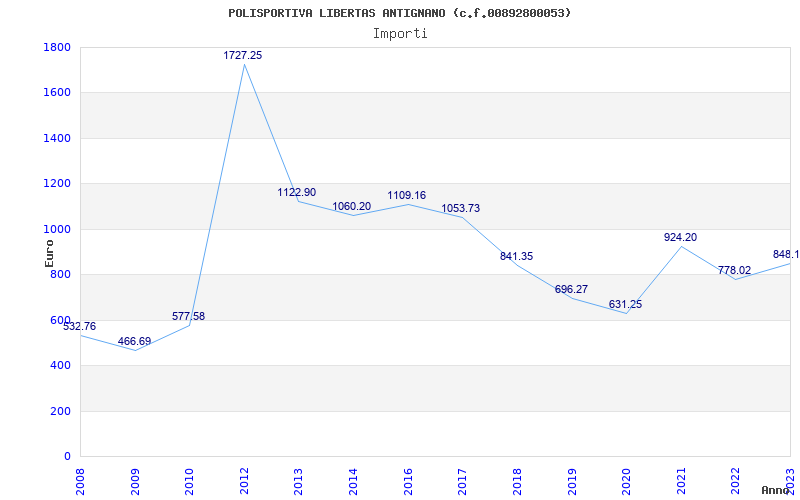The image size is (800, 500).
Task: Click the 1053.73 data label
Action: click(x=461, y=209)
